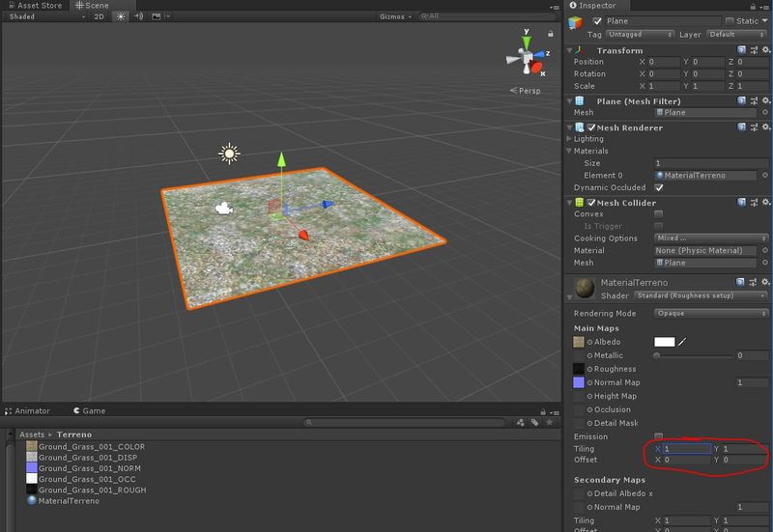Open MaterialTerreno gear settings menu
773x532 pixels.
(x=765, y=282)
